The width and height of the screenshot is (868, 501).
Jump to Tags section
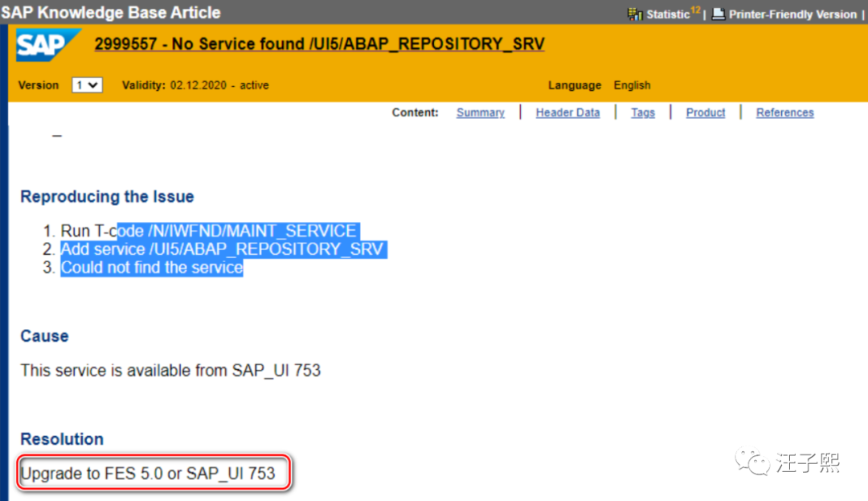coord(643,113)
